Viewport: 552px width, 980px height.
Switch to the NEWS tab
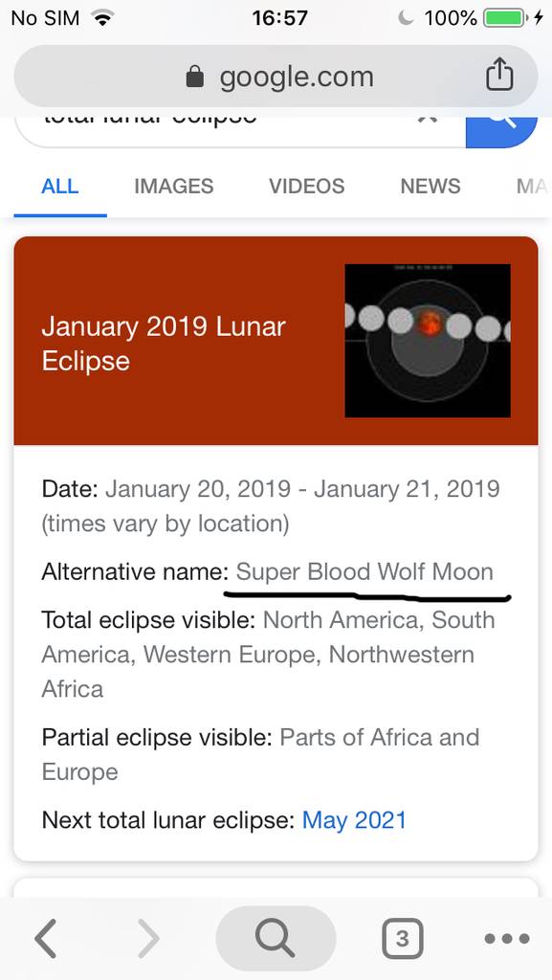[x=431, y=187]
